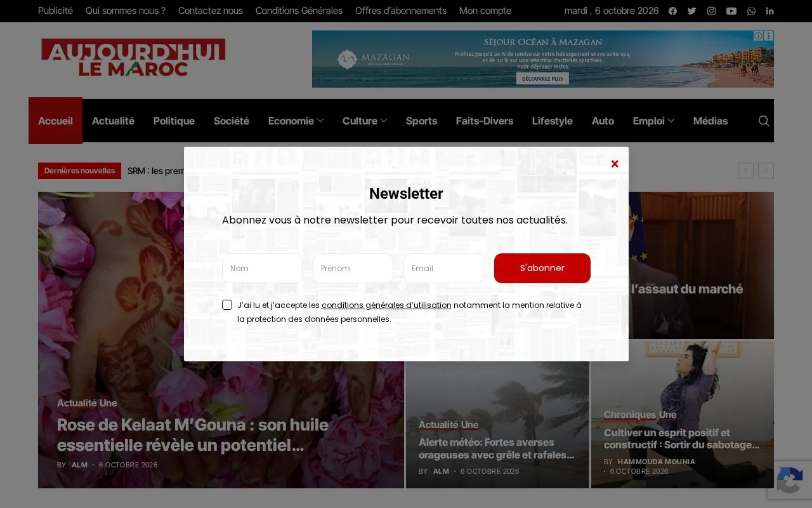Open the YouTube social icon

coord(731,11)
